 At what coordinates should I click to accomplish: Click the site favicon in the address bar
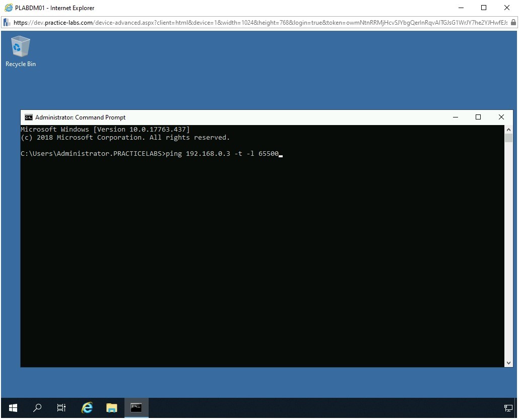(x=7, y=23)
